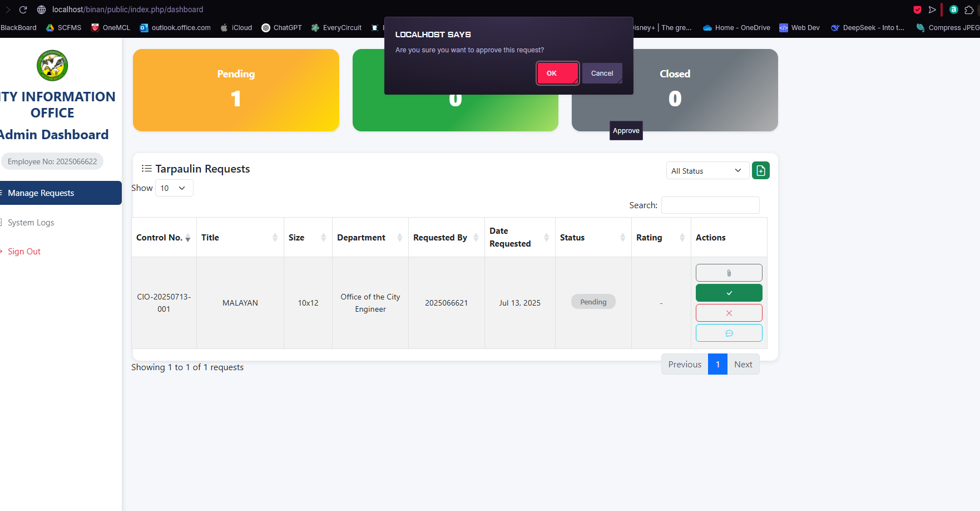This screenshot has height=511, width=980.
Task: Open the Compress JPEG bookmark
Action: pyautogui.click(x=948, y=27)
